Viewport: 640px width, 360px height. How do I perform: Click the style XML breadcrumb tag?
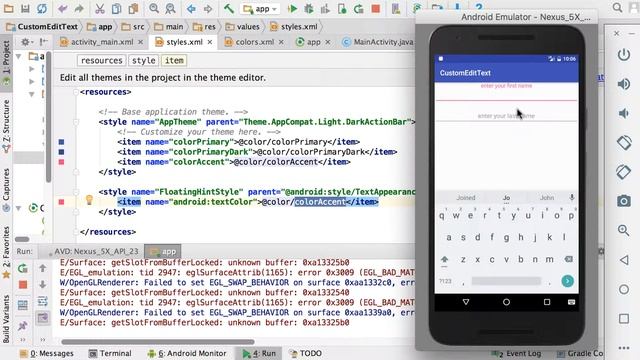click(x=144, y=60)
